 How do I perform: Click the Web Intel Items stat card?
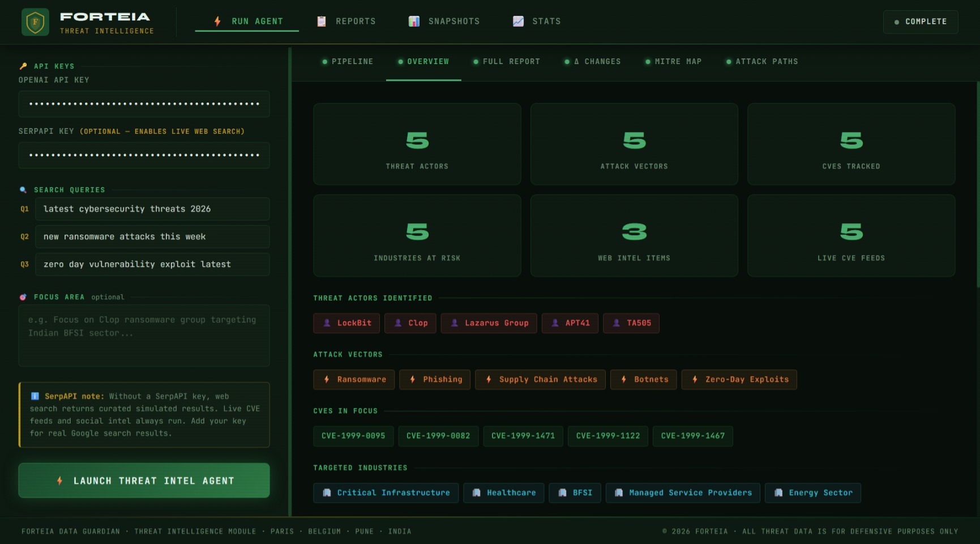634,236
